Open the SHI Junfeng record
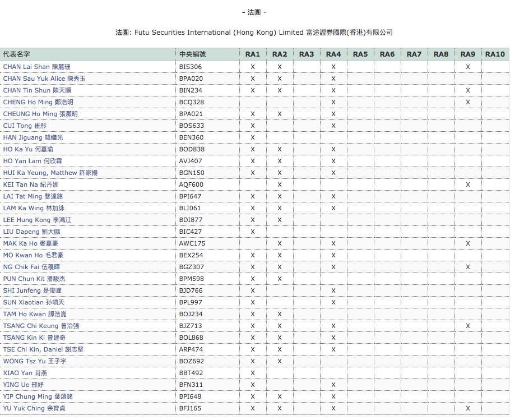Image resolution: width=515 pixels, height=420 pixels. click(x=32, y=291)
